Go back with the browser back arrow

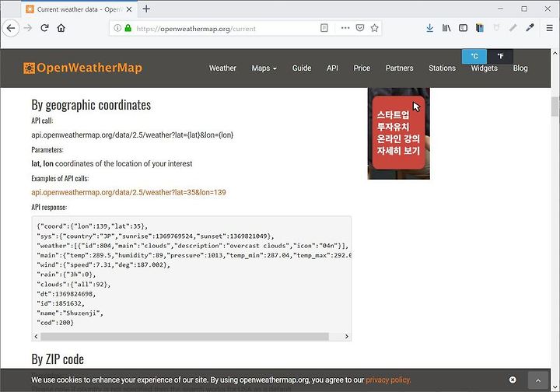[11, 28]
